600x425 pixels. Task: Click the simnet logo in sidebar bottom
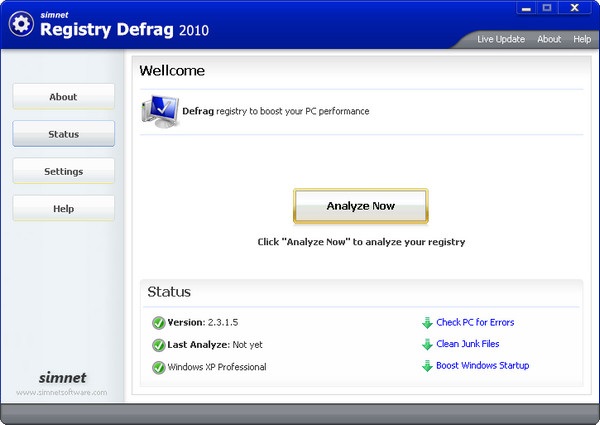point(62,378)
